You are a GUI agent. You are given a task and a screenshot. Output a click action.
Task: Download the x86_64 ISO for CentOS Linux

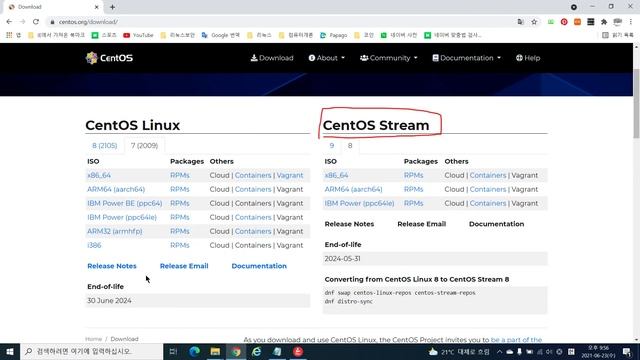(x=99, y=175)
